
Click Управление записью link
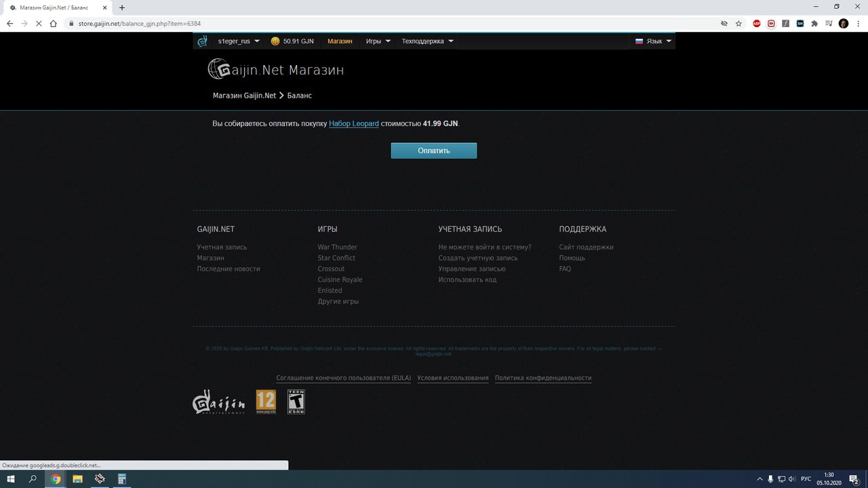point(472,269)
